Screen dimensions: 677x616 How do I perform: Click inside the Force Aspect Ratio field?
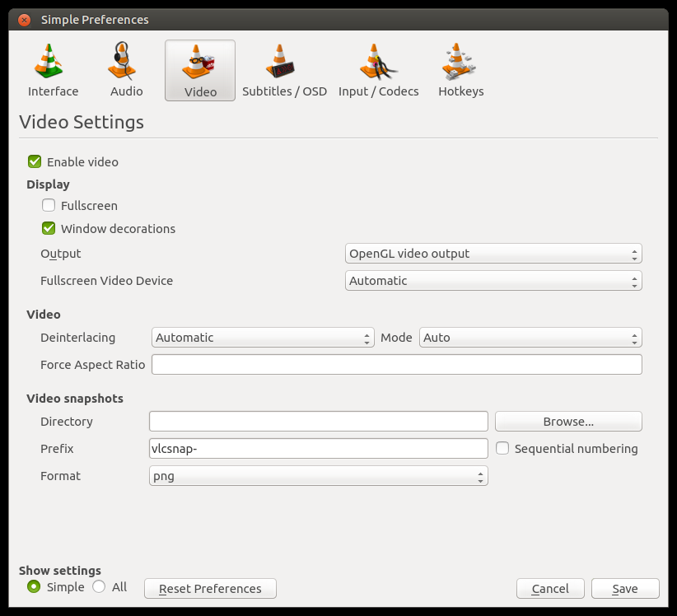pyautogui.click(x=395, y=364)
